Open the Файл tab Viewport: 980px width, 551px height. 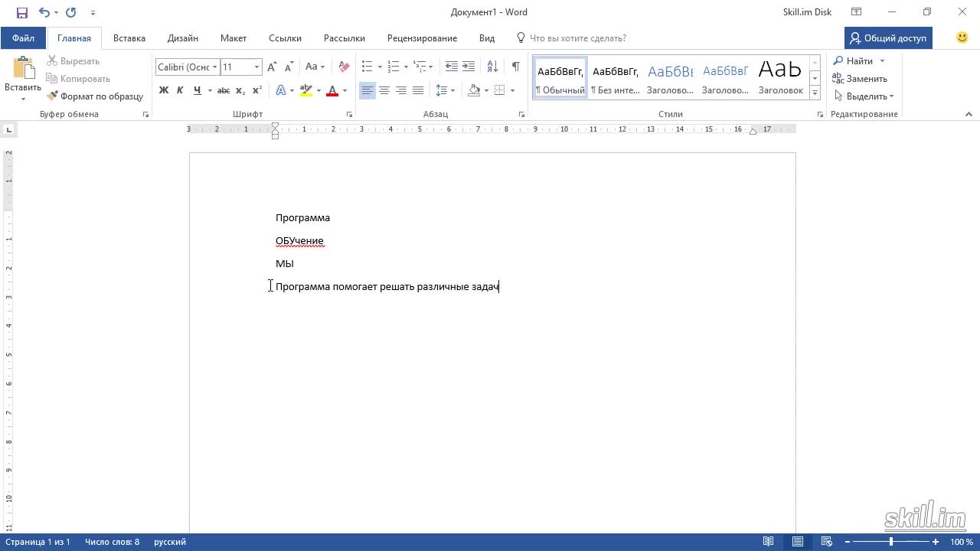pos(23,37)
